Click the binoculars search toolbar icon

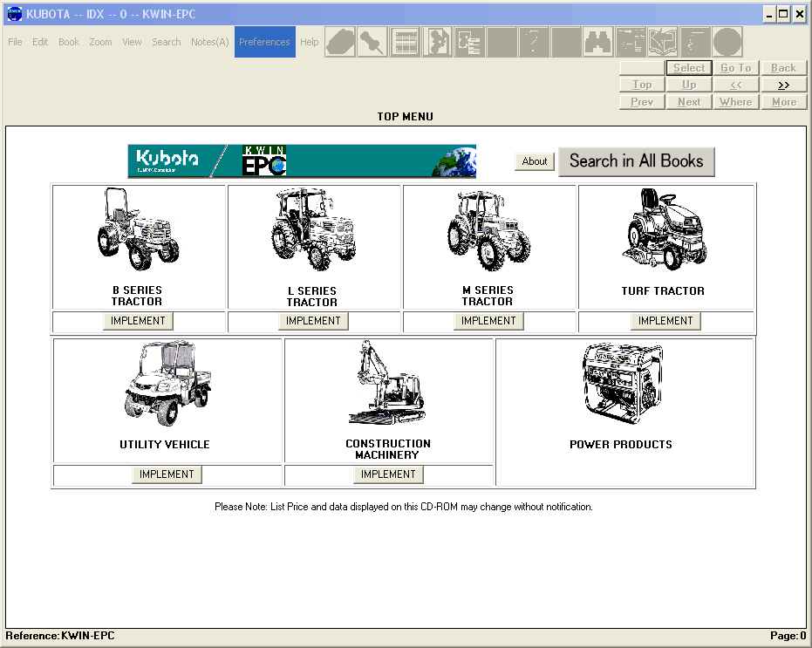point(598,42)
